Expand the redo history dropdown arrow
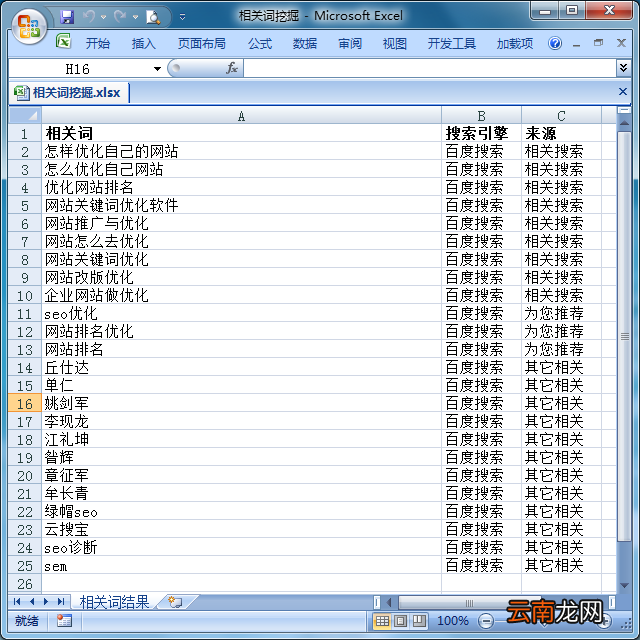 [135, 17]
